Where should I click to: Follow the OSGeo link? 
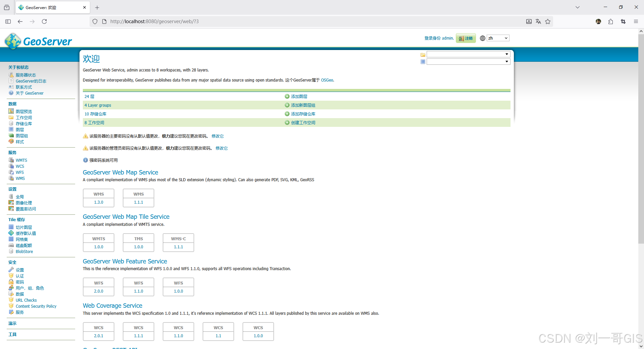tap(327, 80)
